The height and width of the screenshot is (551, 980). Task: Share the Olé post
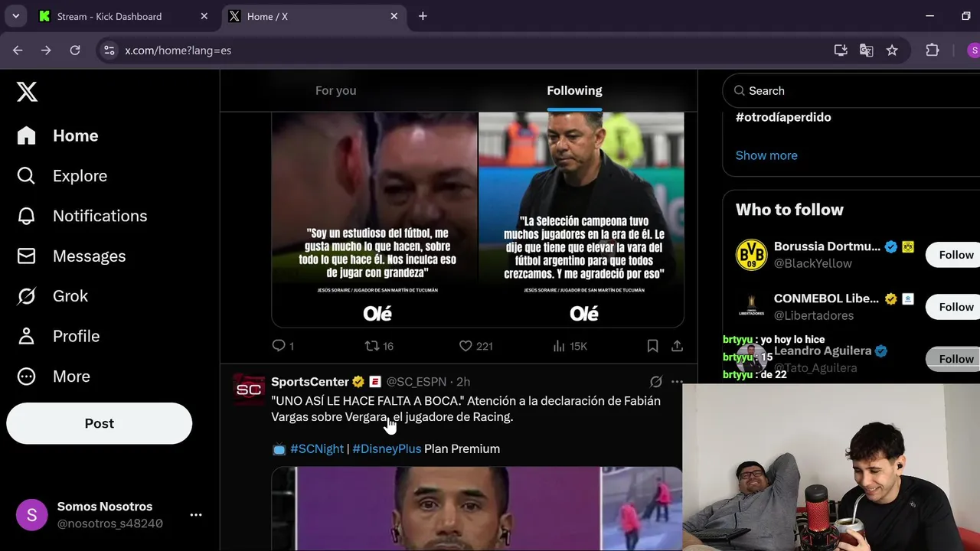[677, 346]
